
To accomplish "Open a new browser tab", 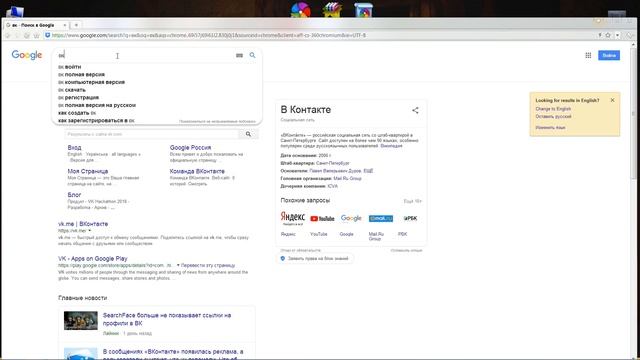I will click(76, 25).
